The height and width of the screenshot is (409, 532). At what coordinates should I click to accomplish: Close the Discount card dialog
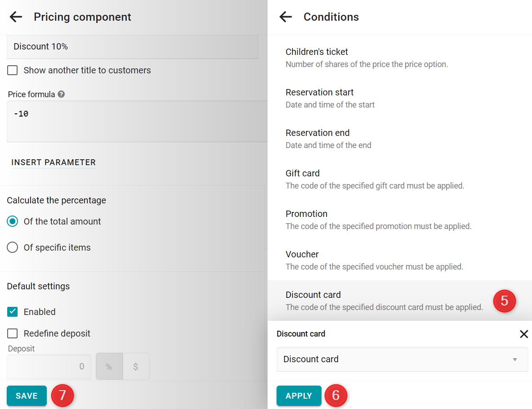(x=523, y=334)
